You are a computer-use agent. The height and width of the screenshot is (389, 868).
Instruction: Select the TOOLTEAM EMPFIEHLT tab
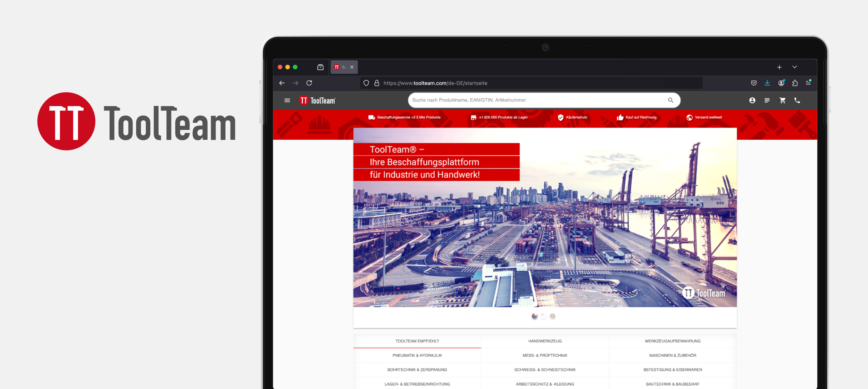(417, 341)
